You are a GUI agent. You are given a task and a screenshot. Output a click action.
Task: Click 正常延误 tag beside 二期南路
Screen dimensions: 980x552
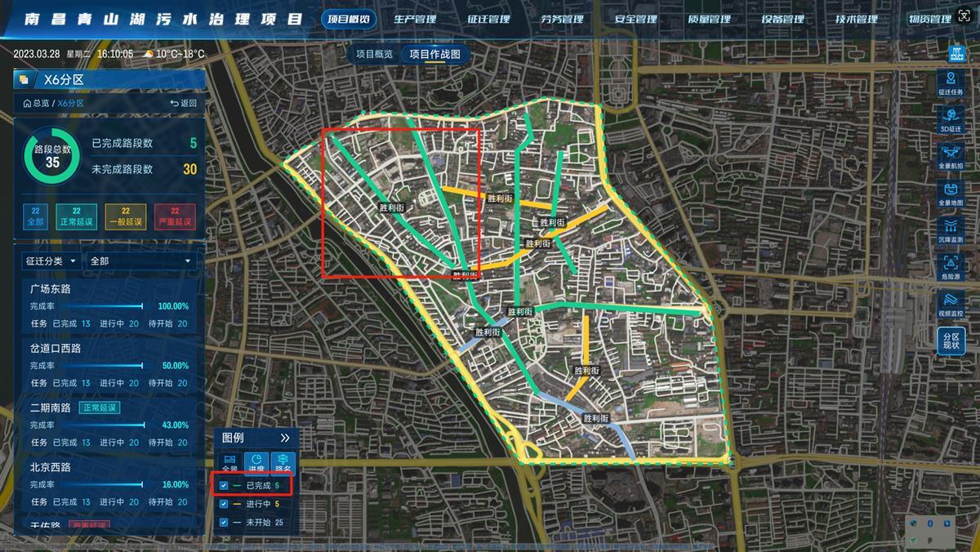click(x=100, y=407)
